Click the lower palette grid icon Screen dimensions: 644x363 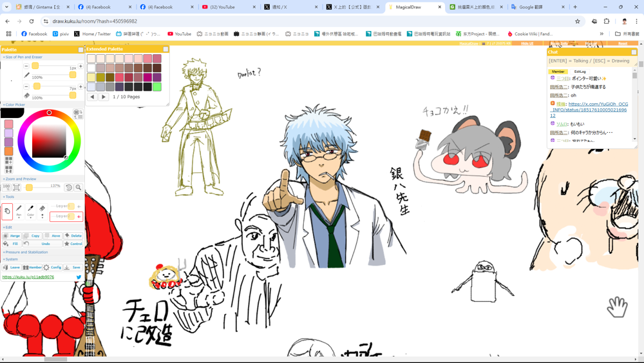pos(8,169)
